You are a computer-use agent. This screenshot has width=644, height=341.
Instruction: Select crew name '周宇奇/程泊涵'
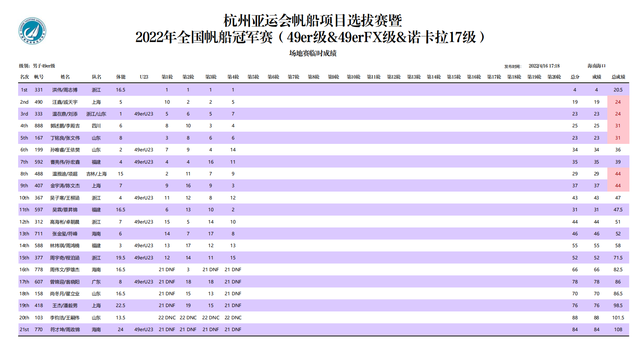coord(65,258)
